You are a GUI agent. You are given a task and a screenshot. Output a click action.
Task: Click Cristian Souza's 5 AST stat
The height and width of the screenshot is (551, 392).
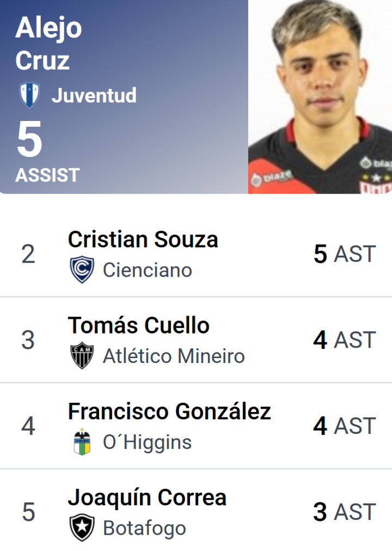(345, 254)
